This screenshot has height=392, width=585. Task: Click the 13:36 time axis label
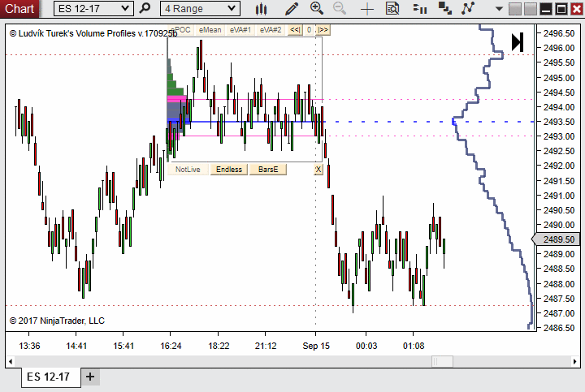click(x=29, y=346)
